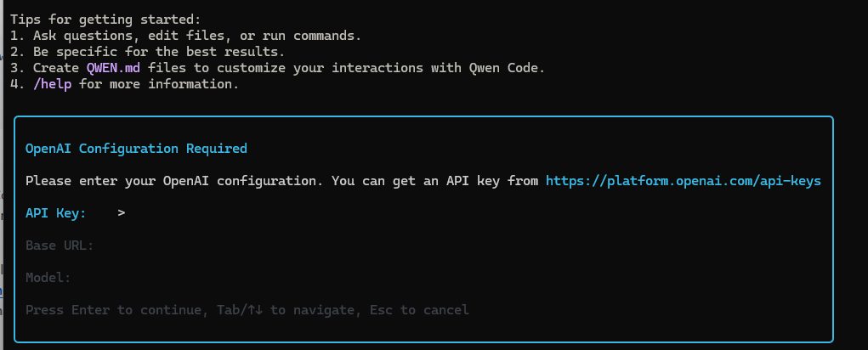Click the 'Qwen Code' name in tip 3

pyautogui.click(x=519, y=68)
